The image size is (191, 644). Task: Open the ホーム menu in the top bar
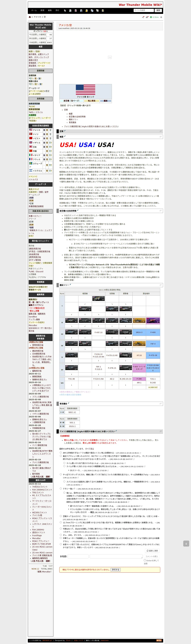click(34, 10)
